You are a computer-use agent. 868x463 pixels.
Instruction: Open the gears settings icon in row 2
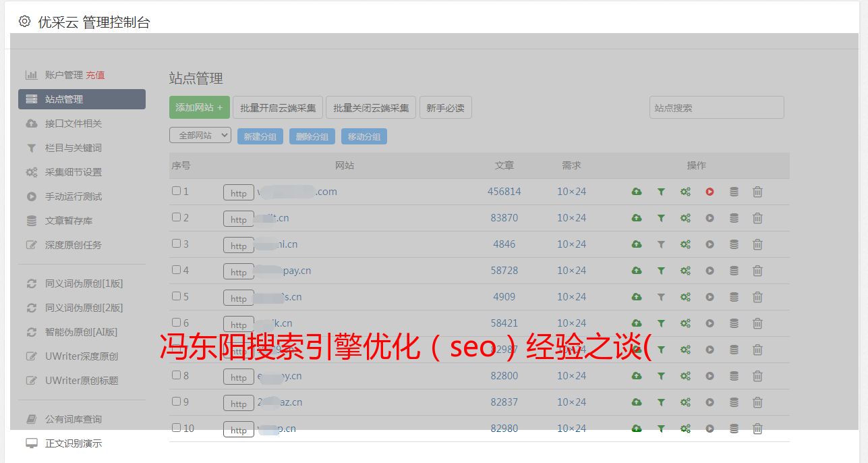tap(685, 218)
